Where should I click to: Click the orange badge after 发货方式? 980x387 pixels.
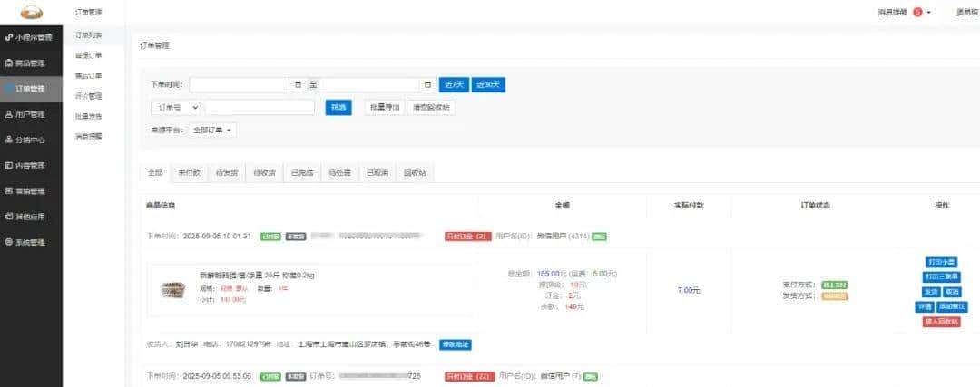click(835, 295)
